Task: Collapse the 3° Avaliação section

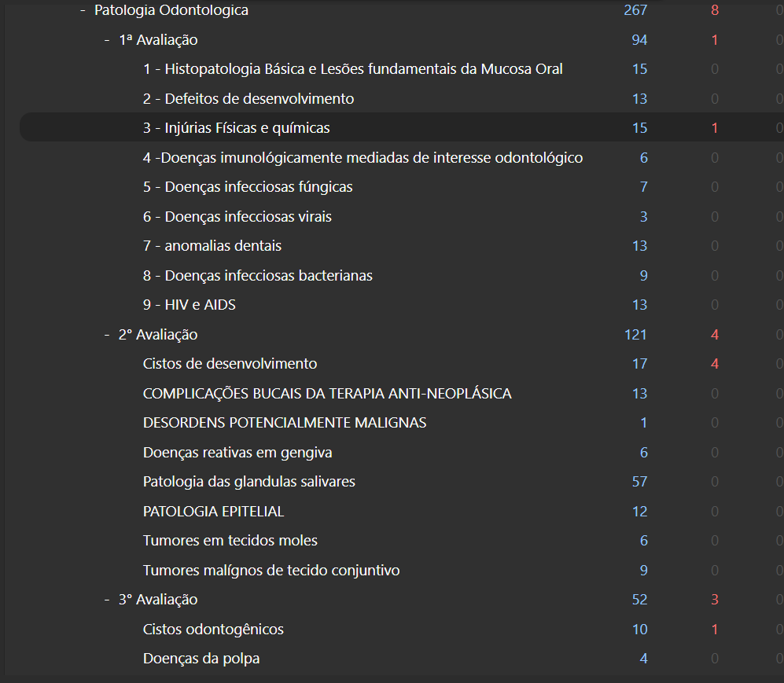Action: point(105,599)
